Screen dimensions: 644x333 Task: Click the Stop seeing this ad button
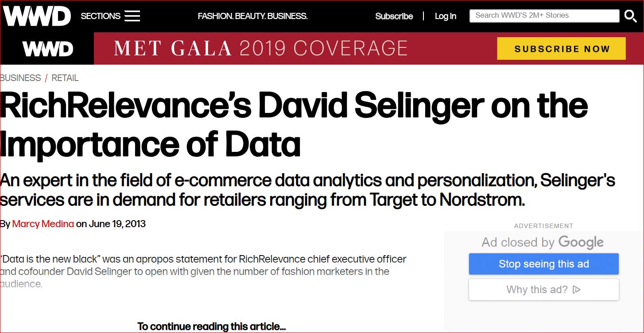click(x=544, y=264)
